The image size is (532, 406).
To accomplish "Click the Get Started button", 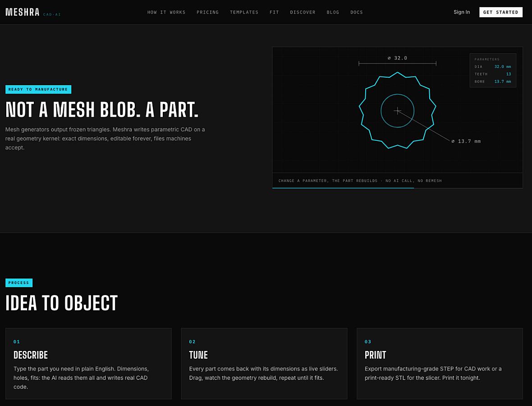I will pyautogui.click(x=501, y=12).
